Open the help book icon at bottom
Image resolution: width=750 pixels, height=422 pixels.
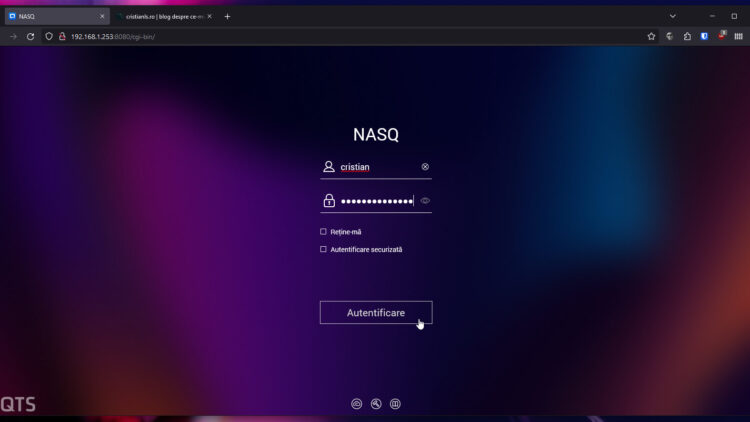coord(395,404)
